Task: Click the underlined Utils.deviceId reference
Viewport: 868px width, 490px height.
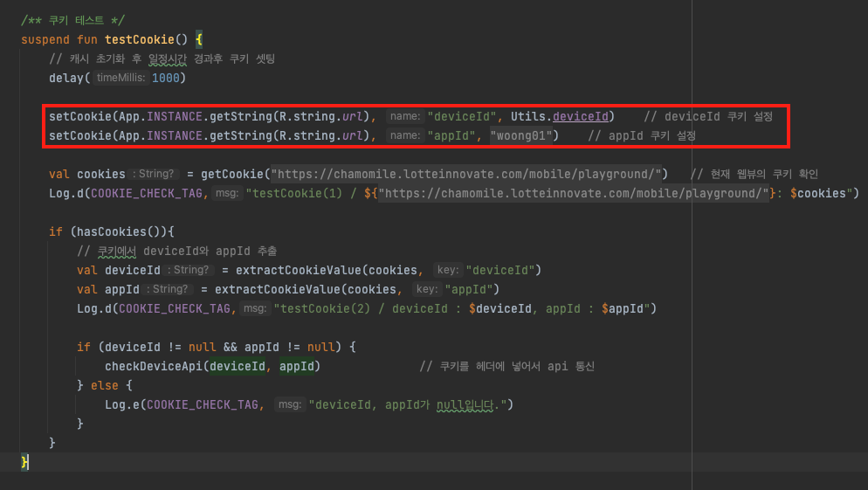Action: point(583,116)
